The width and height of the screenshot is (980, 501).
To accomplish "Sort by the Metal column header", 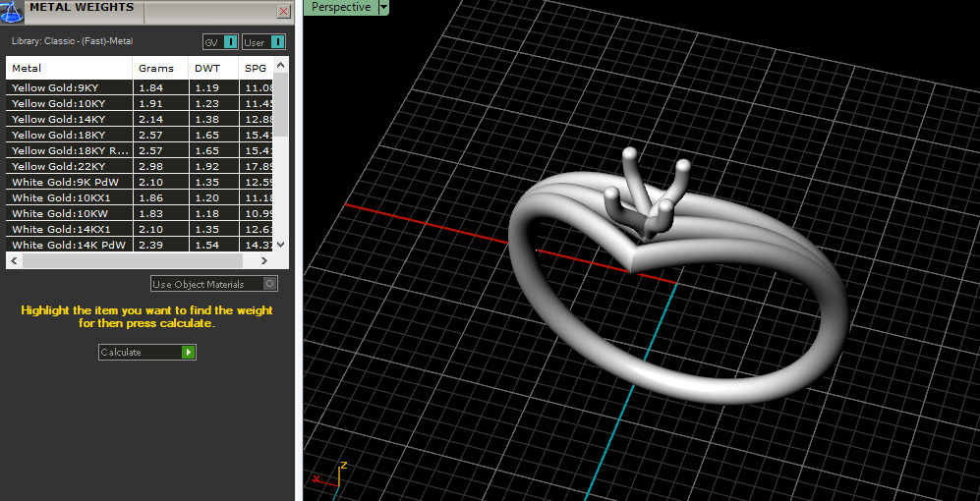I will (70, 68).
